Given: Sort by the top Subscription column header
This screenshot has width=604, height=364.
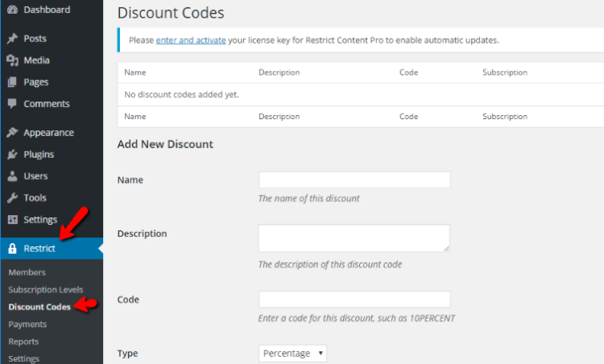Looking at the screenshot, I should pos(505,72).
